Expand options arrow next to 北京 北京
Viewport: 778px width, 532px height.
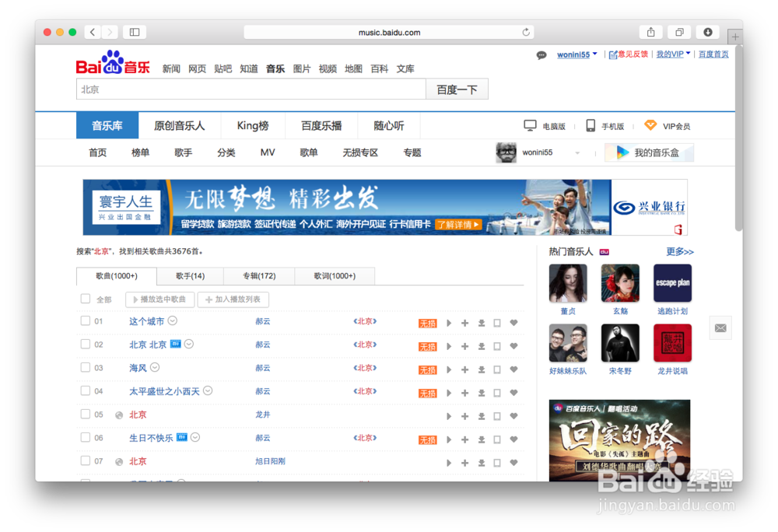[x=189, y=344]
